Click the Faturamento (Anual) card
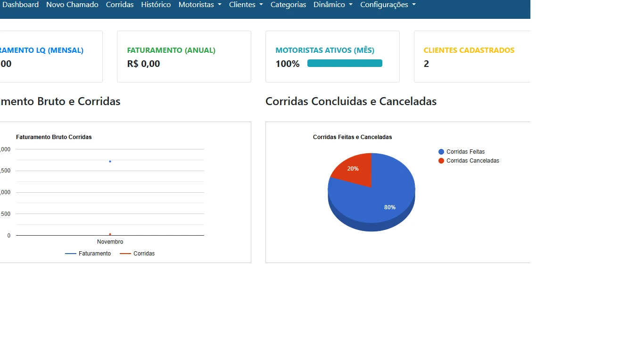644x362 pixels. coord(184,57)
